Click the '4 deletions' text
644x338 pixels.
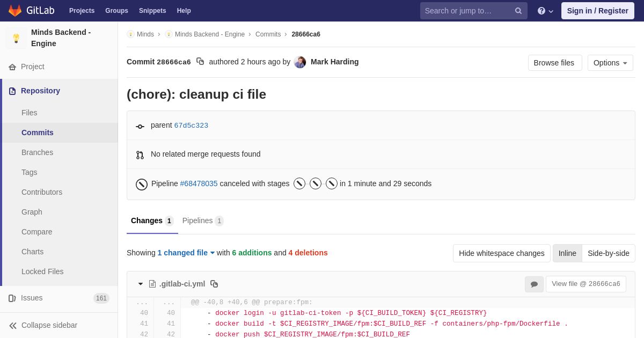[x=308, y=253]
